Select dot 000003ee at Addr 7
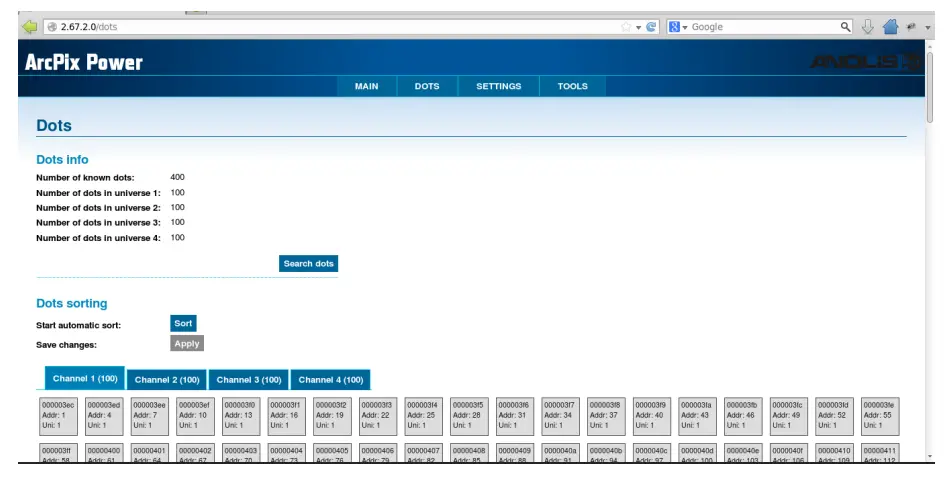Screen dimensions: 947x481 tap(150, 416)
